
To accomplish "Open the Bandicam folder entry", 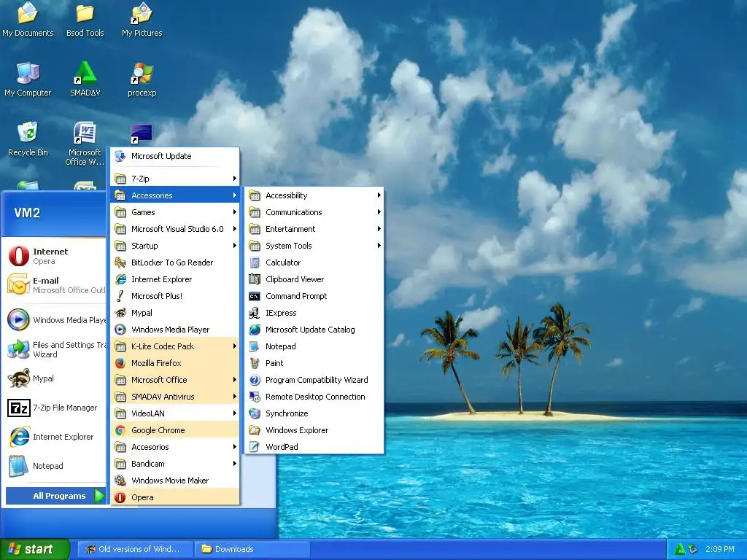I will point(175,464).
